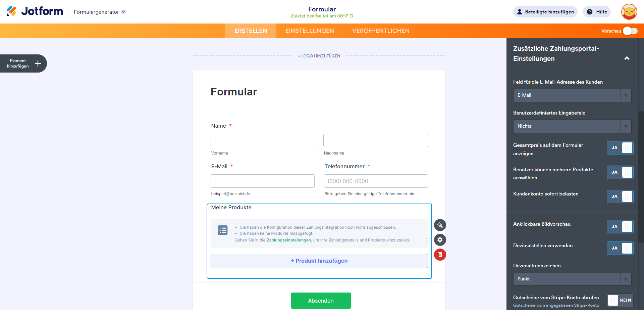644x310 pixels.
Task: Open the VERÖFFENTLICHEN tab
Action: (381, 31)
